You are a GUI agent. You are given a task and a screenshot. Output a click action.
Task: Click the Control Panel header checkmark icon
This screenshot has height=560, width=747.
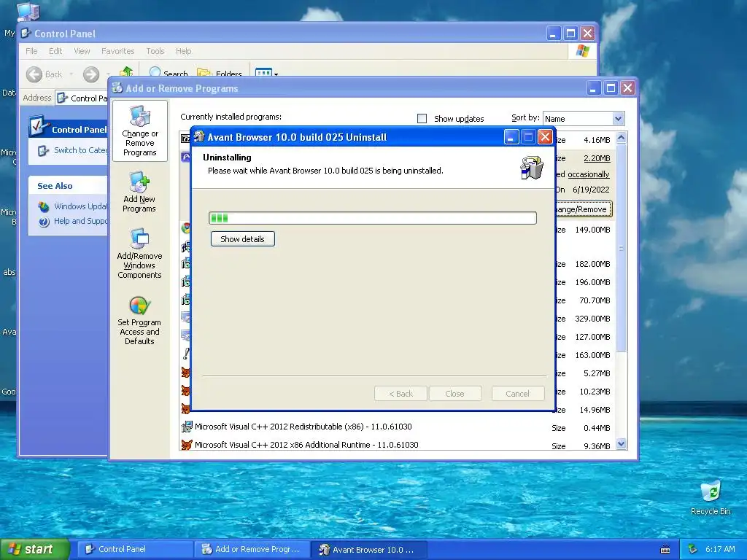[x=38, y=126]
